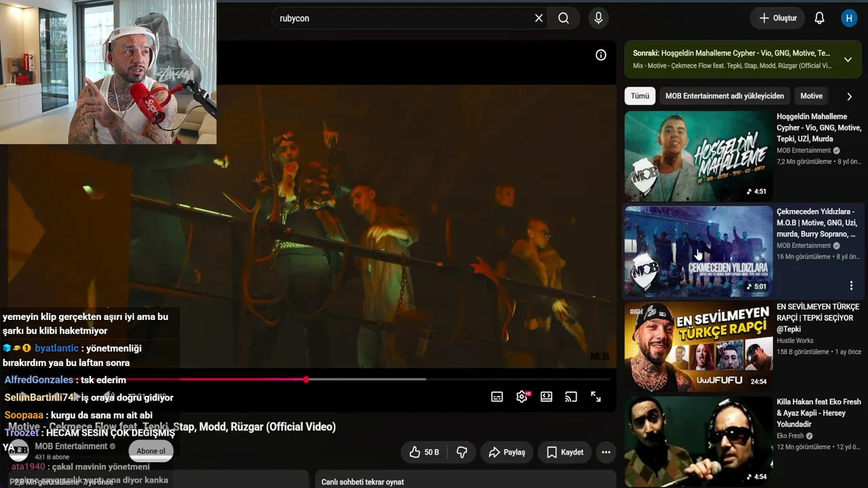Open the Oluştur create menu
The height and width of the screenshot is (488, 868).
pyautogui.click(x=777, y=18)
